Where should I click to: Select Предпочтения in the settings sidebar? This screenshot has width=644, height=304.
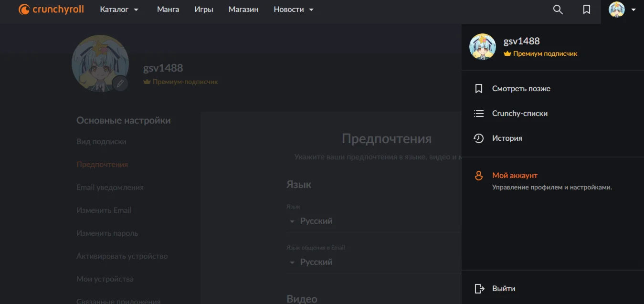tap(102, 165)
